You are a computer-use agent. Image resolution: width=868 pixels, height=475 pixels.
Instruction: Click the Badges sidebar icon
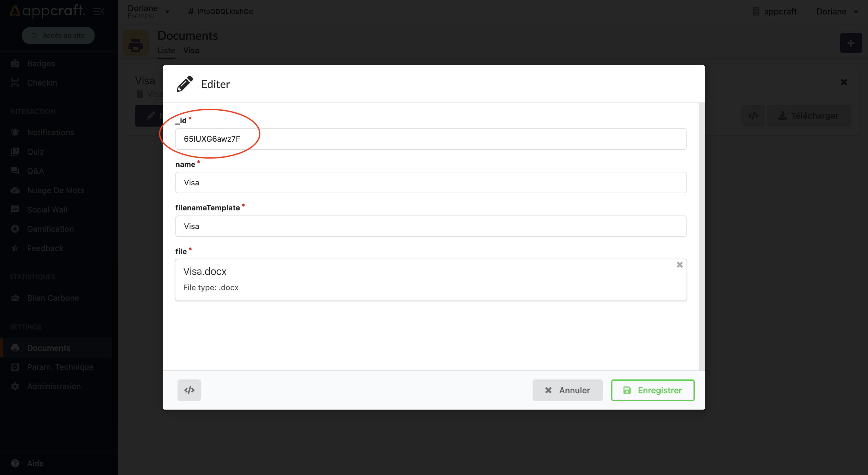[x=15, y=63]
